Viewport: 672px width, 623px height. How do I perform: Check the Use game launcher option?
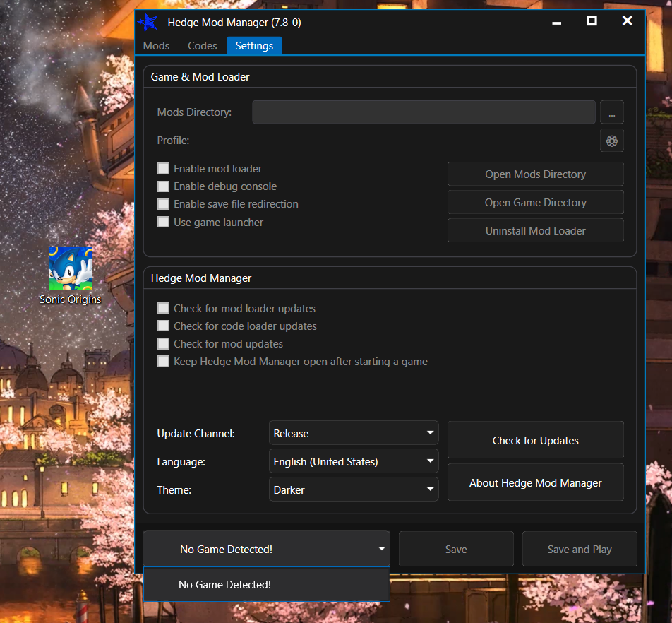pos(163,221)
